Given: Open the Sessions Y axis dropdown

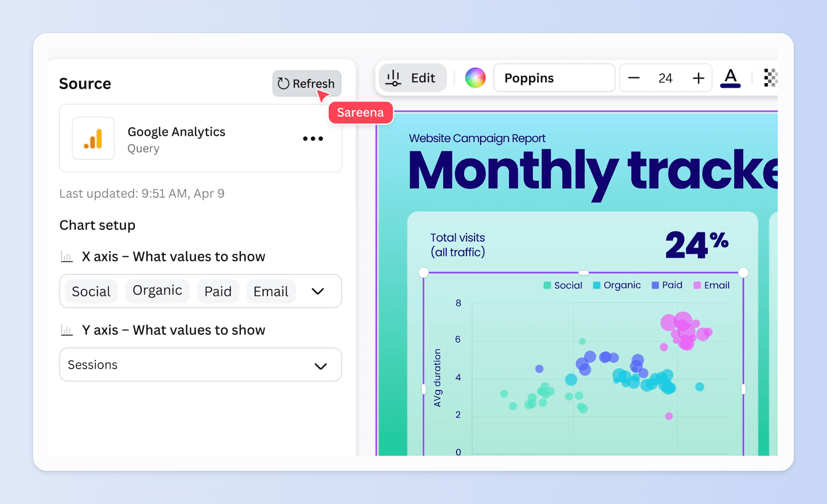Looking at the screenshot, I should click(201, 365).
